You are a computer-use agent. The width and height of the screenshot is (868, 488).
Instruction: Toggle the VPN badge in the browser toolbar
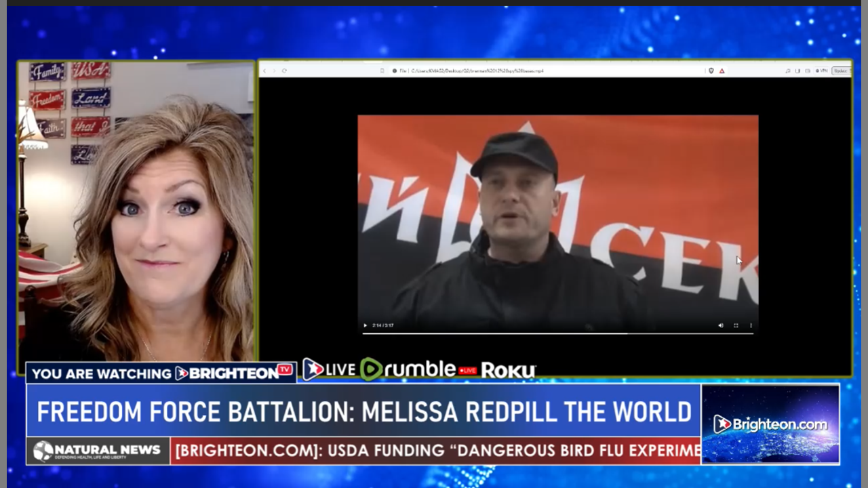pos(821,70)
